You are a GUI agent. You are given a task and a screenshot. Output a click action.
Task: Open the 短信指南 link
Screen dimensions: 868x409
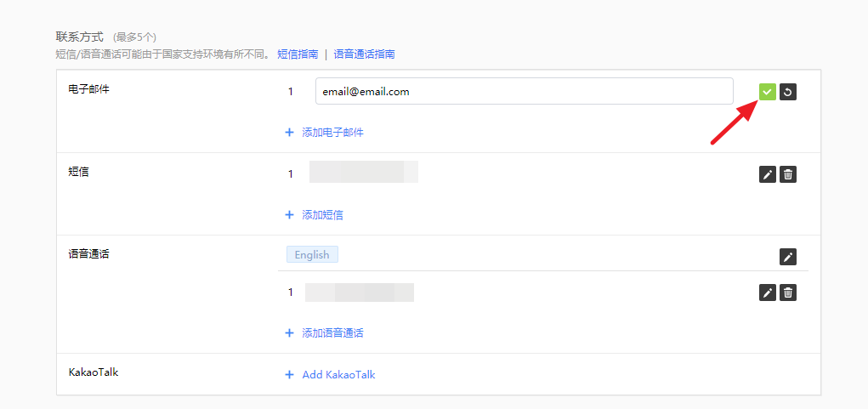coord(298,54)
